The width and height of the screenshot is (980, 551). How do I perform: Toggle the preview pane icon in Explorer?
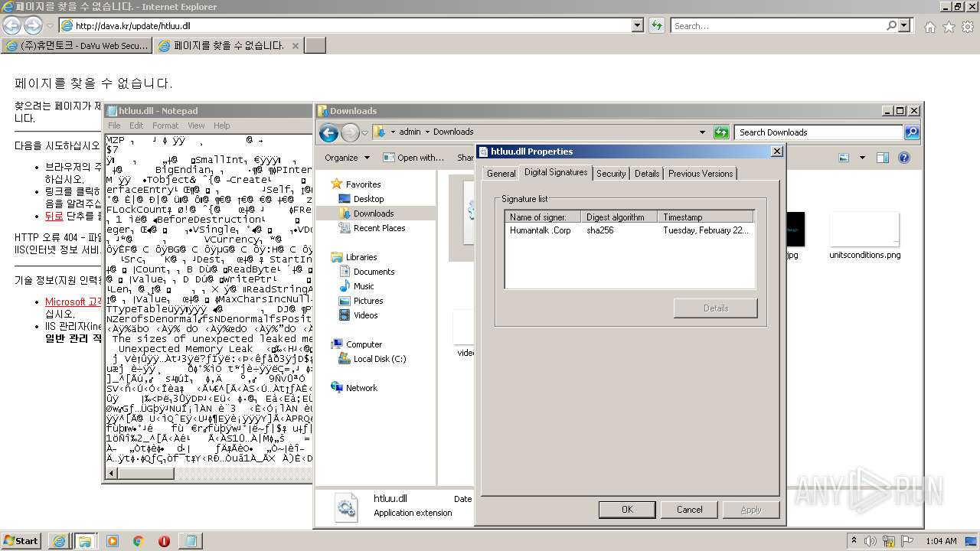pos(883,158)
